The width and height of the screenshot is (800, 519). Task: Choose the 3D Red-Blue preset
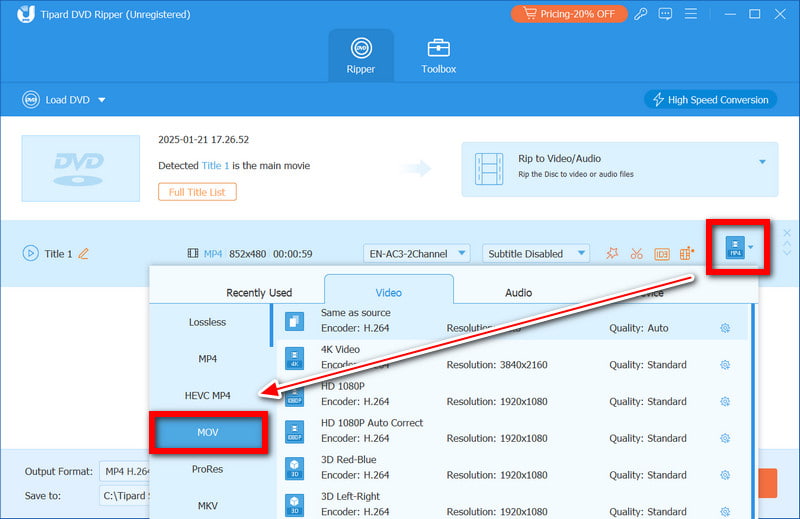tap(512, 468)
